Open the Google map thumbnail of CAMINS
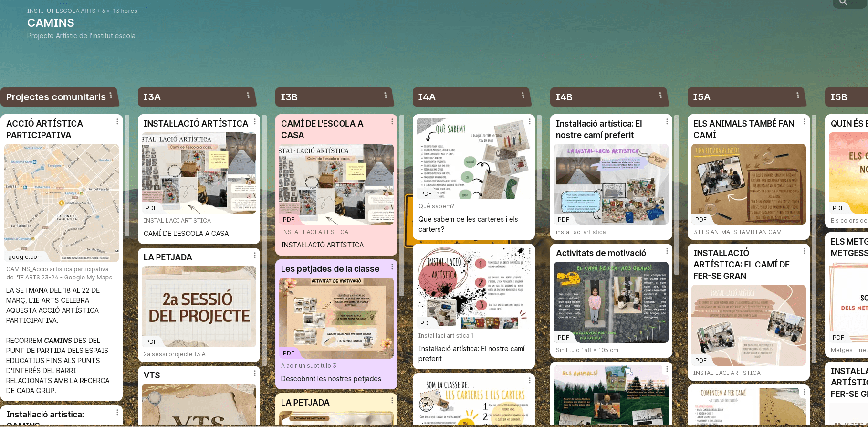The width and height of the screenshot is (868, 427). (62, 203)
